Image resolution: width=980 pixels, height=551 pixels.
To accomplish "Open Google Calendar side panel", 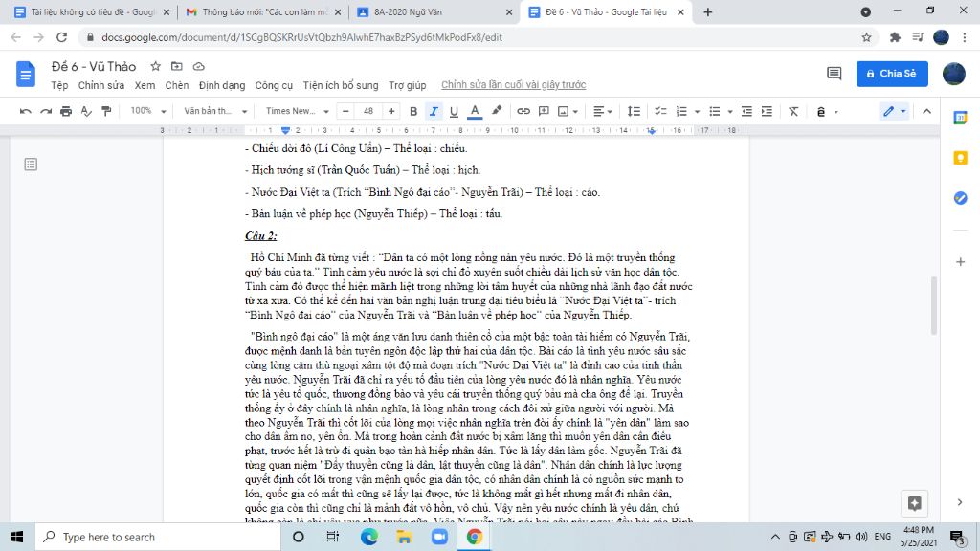I will [960, 117].
